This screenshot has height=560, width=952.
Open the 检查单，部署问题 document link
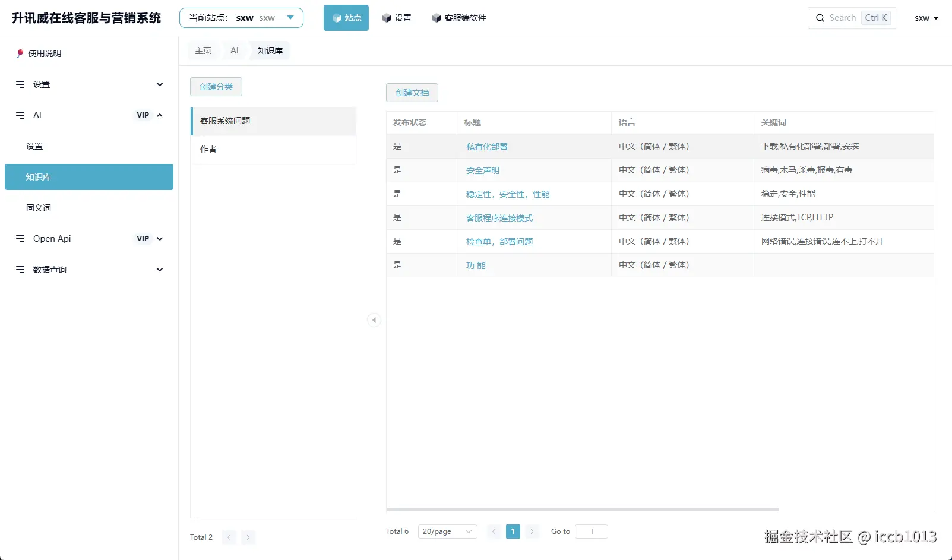coord(499,242)
